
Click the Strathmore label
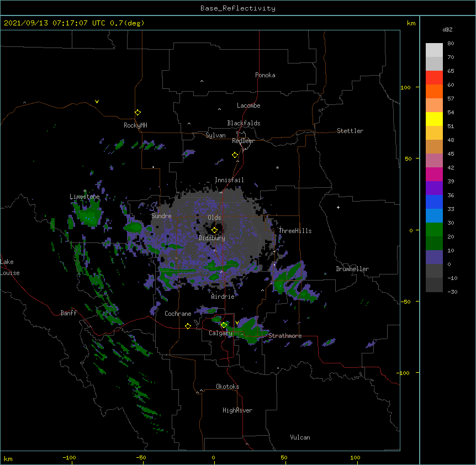pos(285,336)
